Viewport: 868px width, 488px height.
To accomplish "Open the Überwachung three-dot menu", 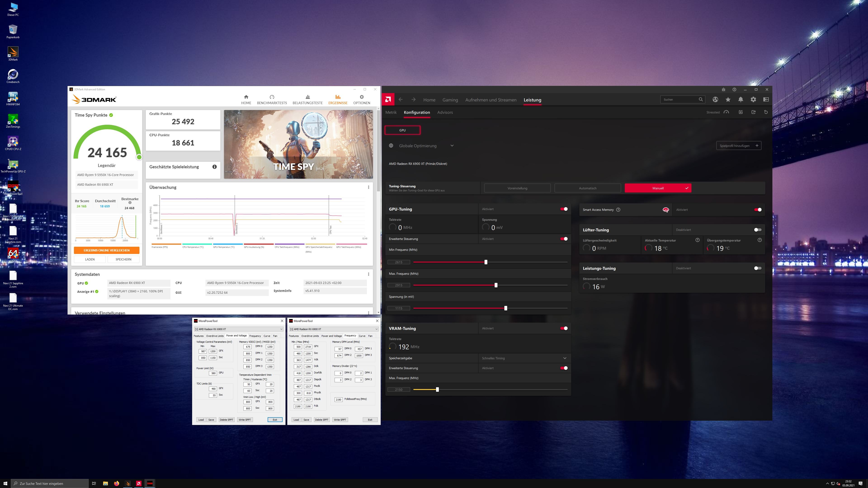I will coord(368,187).
